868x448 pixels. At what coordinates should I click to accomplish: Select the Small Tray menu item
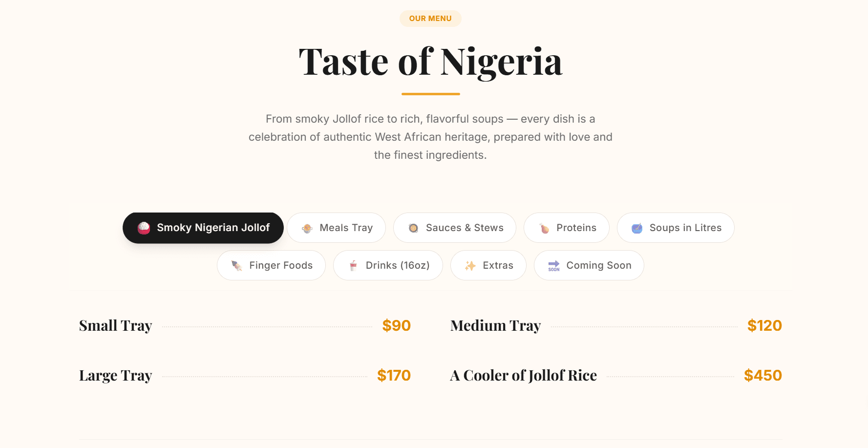[116, 326]
